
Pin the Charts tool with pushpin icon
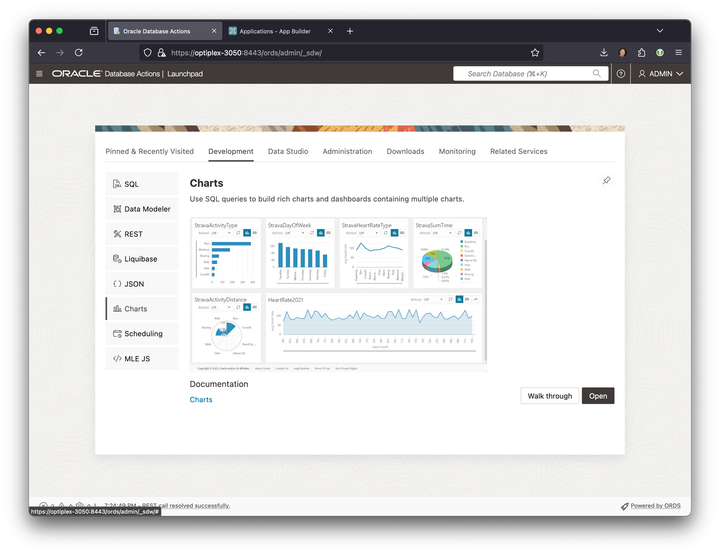(x=606, y=181)
